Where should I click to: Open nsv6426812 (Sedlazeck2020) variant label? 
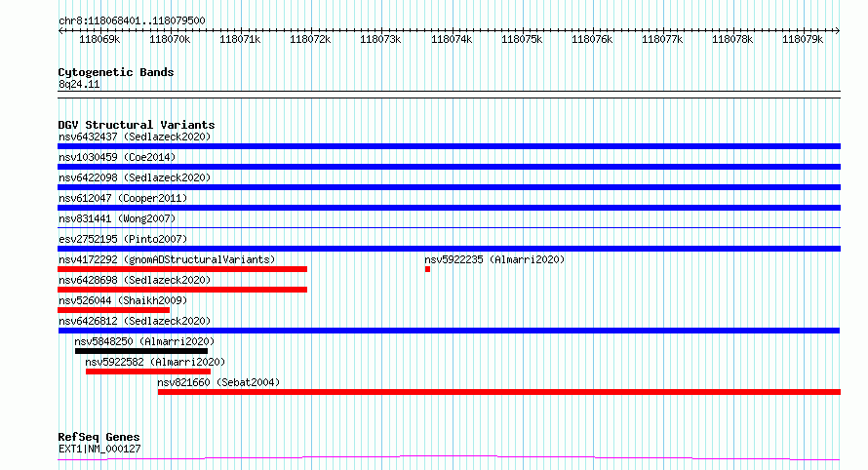click(135, 321)
